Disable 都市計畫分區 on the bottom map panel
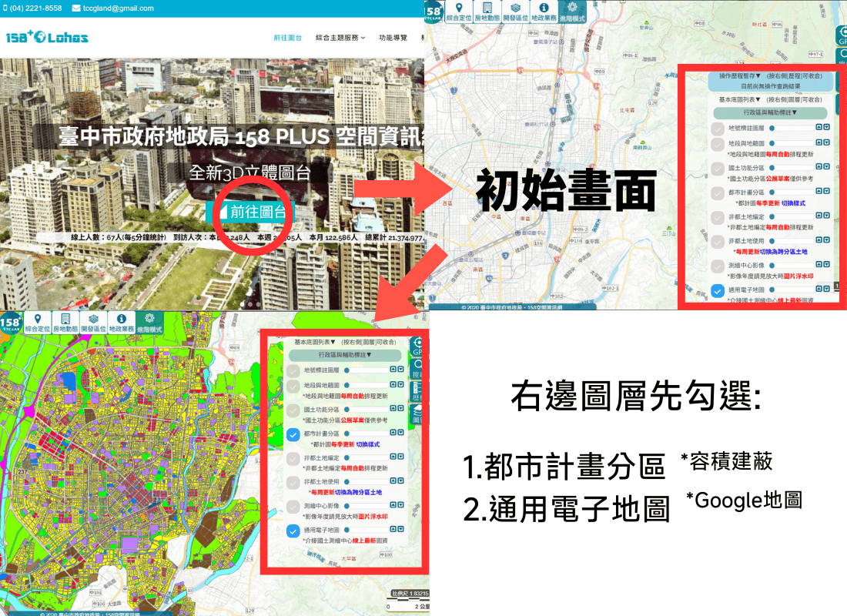Screen dimensions: 847x616 (293, 434)
